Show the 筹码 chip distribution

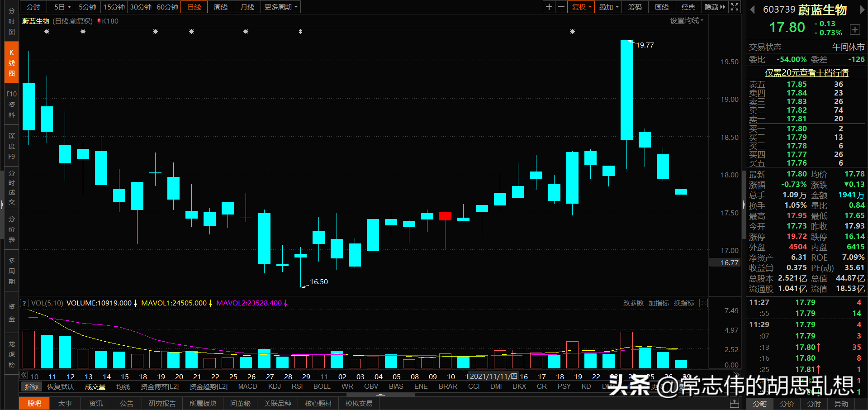tap(635, 7)
